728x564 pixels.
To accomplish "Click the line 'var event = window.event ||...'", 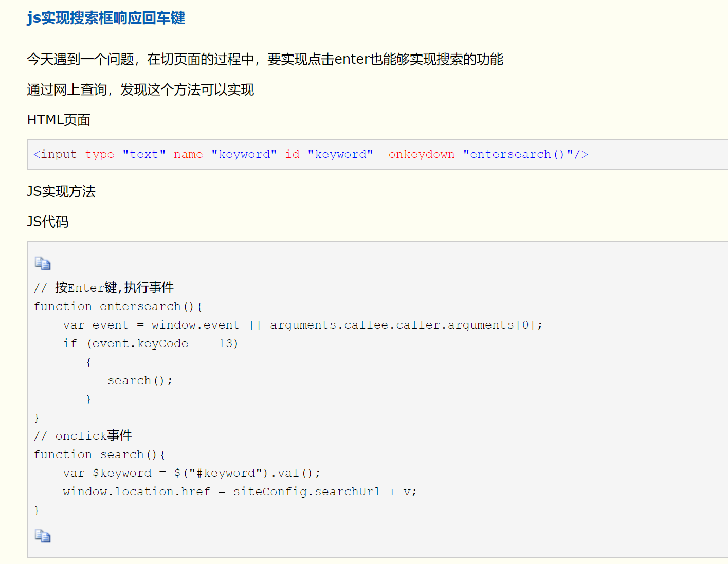I will (x=303, y=325).
